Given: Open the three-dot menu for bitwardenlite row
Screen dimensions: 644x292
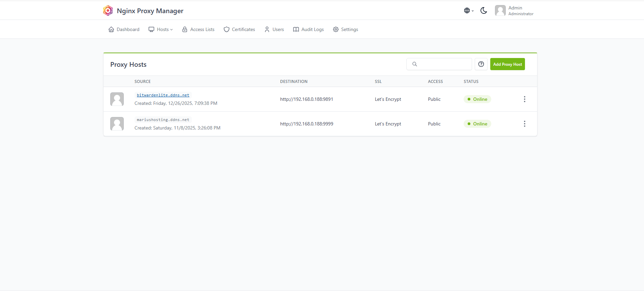Looking at the screenshot, I should tap(524, 99).
